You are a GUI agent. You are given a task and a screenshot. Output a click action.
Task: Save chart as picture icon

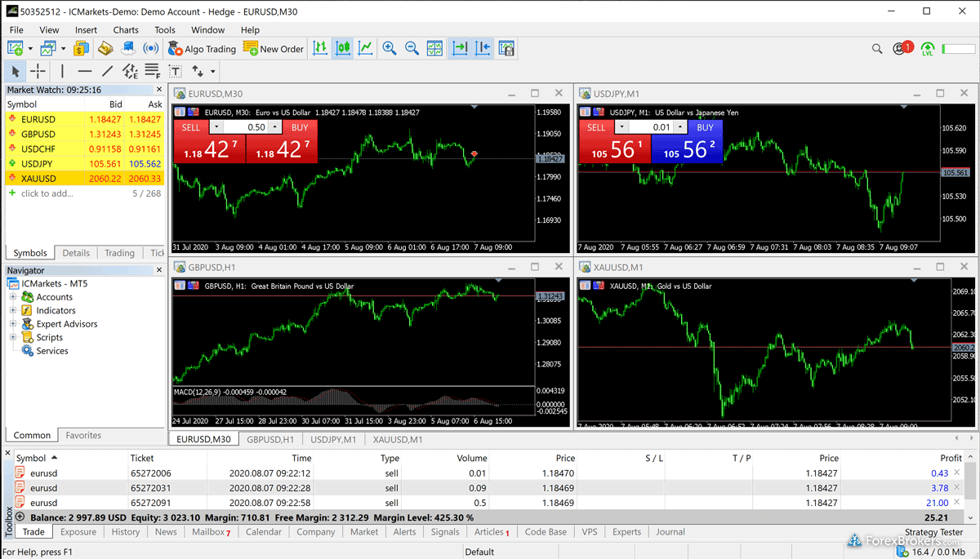point(506,49)
